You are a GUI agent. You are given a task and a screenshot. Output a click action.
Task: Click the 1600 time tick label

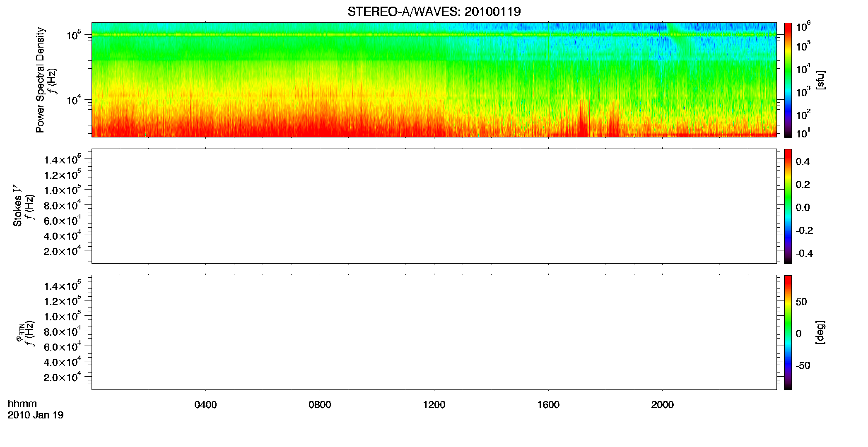point(548,405)
